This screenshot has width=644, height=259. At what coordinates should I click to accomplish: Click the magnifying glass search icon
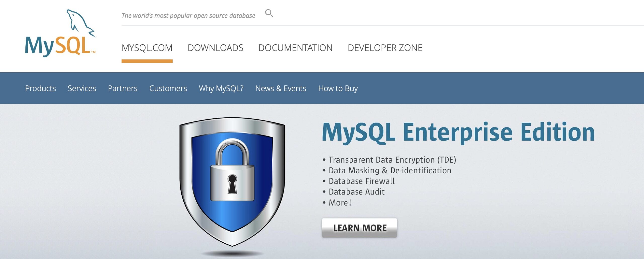(269, 13)
